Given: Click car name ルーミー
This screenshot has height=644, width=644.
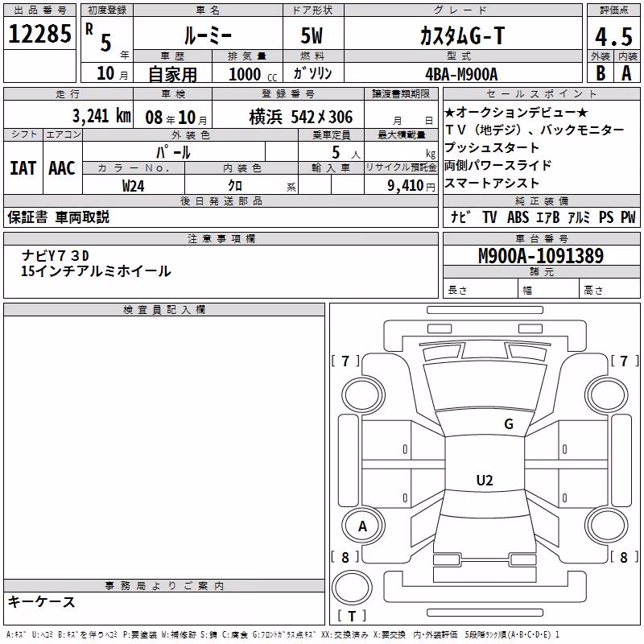Looking at the screenshot, I should coord(208,36).
